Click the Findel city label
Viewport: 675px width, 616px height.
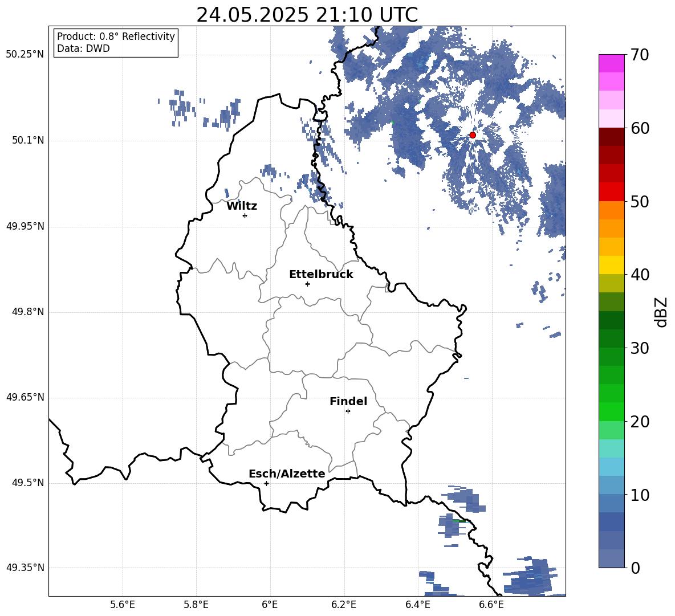(x=348, y=401)
